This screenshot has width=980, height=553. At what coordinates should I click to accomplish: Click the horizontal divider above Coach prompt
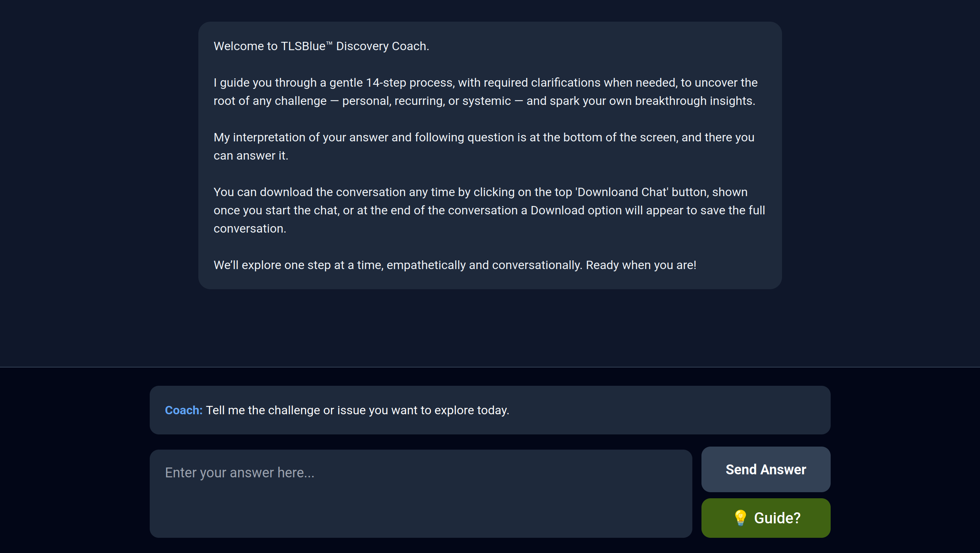tap(490, 367)
